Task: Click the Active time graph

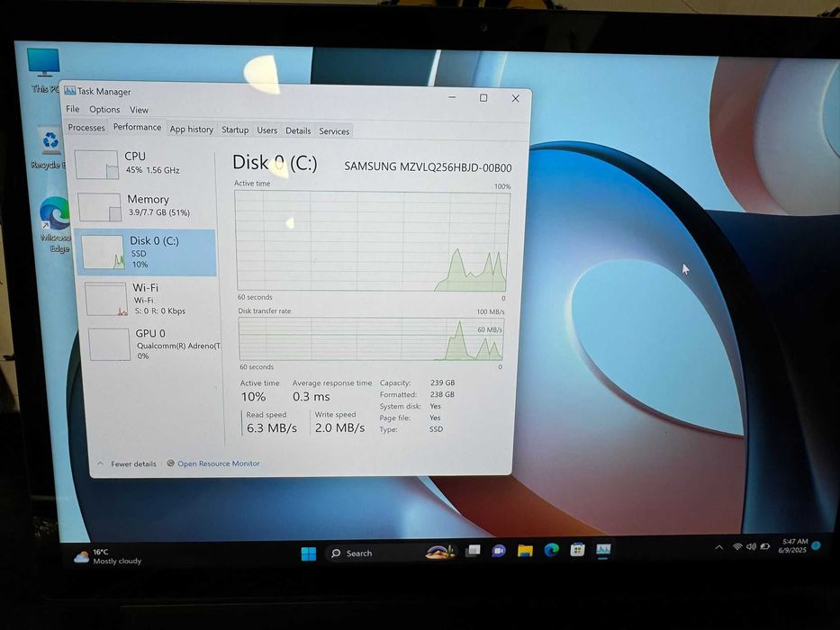Action: pos(373,241)
